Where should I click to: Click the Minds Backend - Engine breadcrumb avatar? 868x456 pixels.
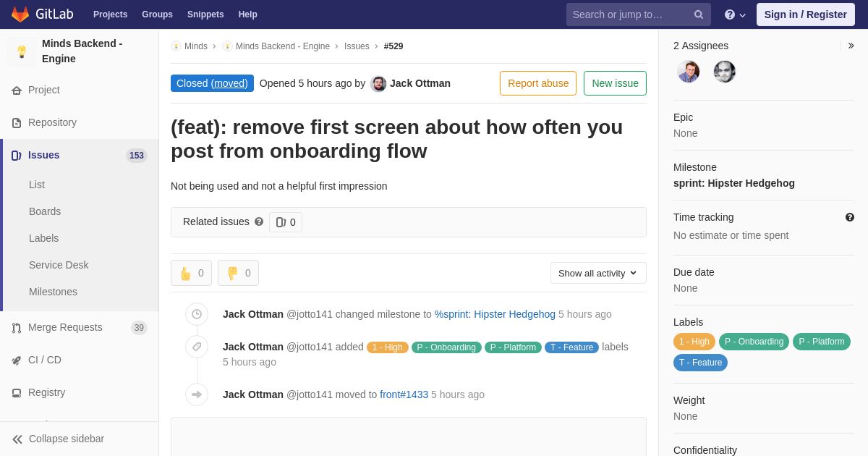coord(227,46)
